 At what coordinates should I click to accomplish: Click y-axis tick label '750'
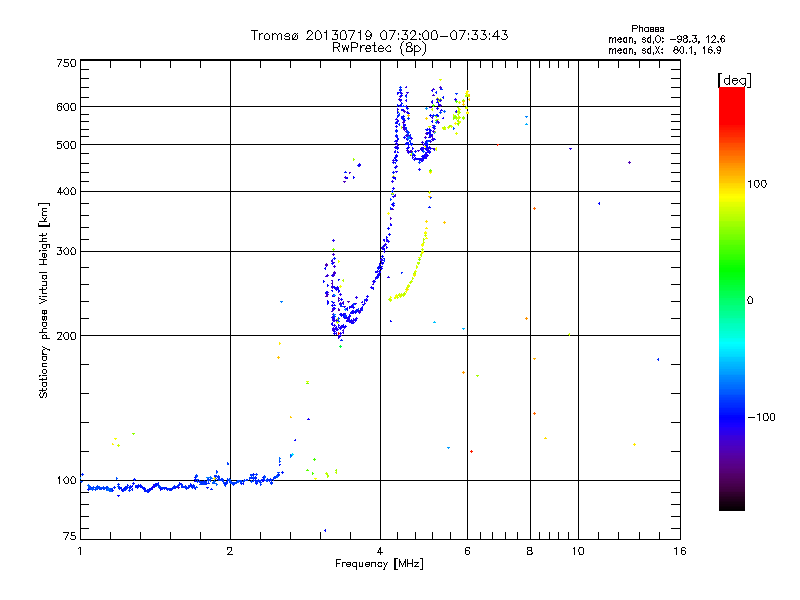pos(66,63)
